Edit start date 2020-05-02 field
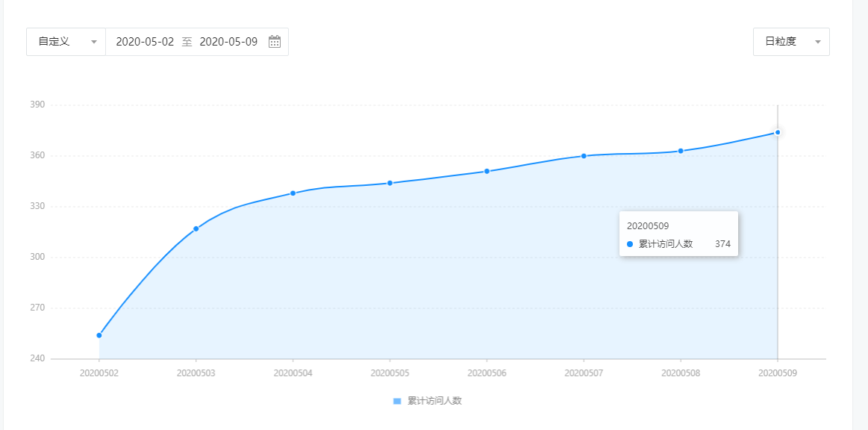Screen dimensions: 868x430 click(145, 42)
